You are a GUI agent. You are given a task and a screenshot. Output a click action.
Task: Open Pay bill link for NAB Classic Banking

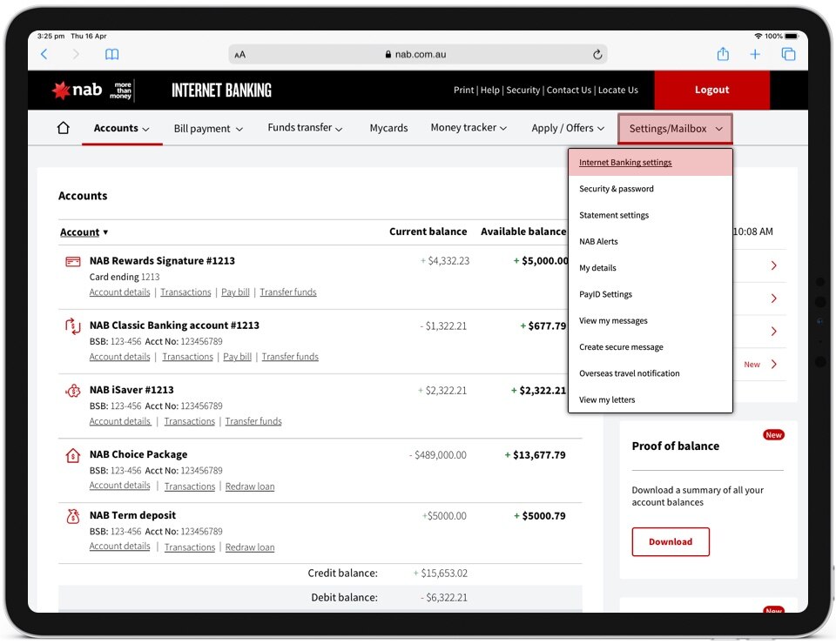[237, 357]
